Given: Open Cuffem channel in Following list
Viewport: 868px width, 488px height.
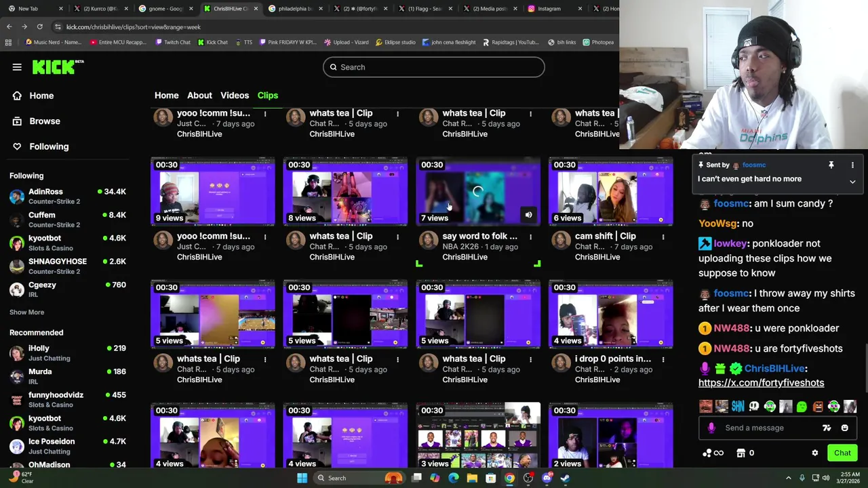Looking at the screenshot, I should [x=68, y=220].
